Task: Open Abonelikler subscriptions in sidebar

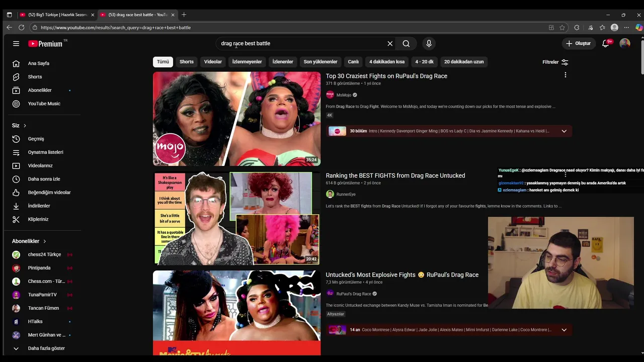Action: (41, 90)
